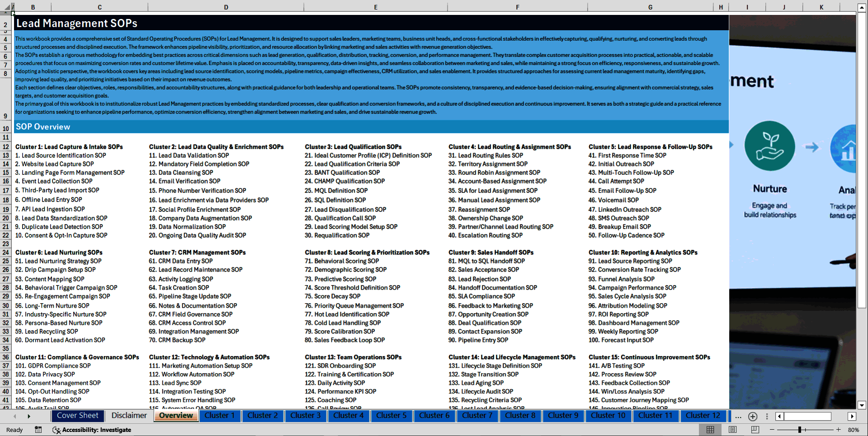The image size is (868, 436).
Task: Click the 80% zoom level indicator
Action: 854,430
